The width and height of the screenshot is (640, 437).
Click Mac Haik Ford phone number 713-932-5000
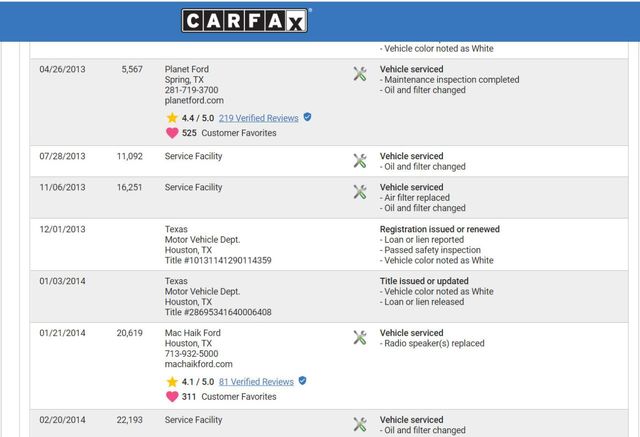193,354
